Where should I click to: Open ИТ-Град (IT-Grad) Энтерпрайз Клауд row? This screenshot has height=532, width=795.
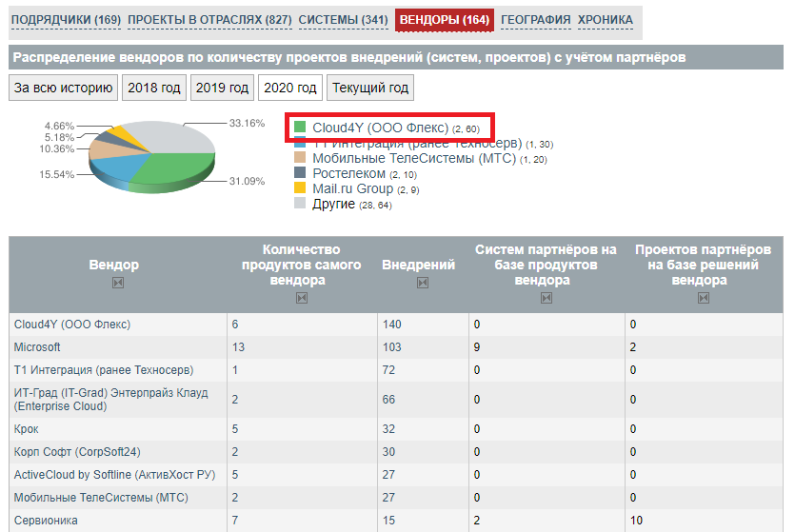(x=110, y=400)
